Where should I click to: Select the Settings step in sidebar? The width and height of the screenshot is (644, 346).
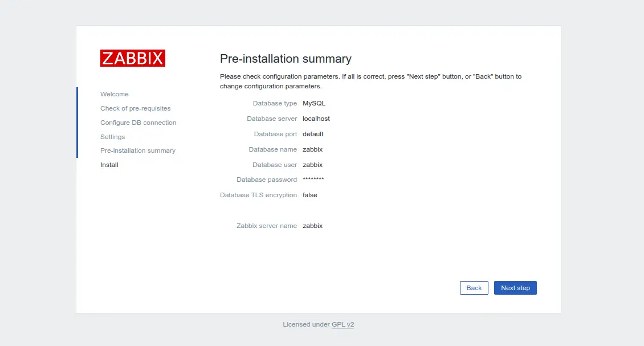pos(112,137)
